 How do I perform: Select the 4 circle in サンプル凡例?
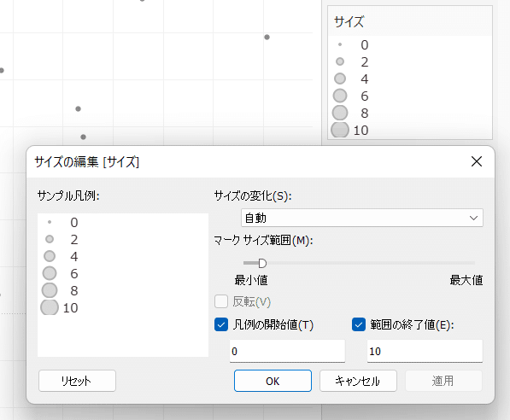point(50,256)
